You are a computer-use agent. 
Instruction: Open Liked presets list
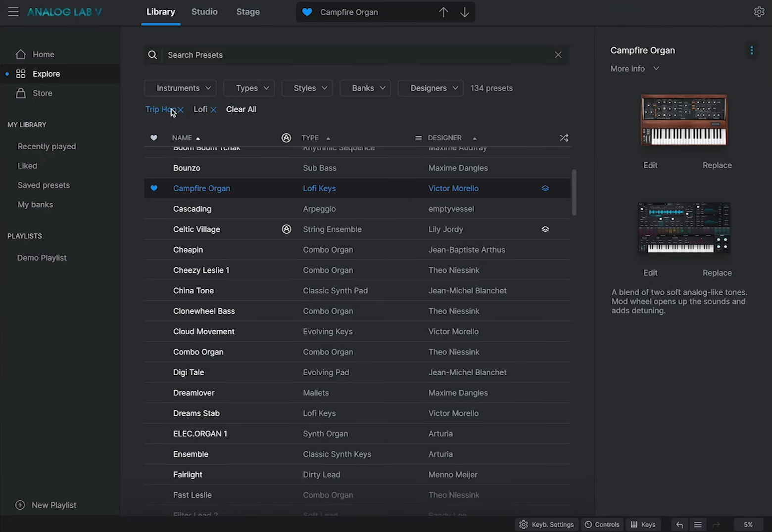[28, 166]
